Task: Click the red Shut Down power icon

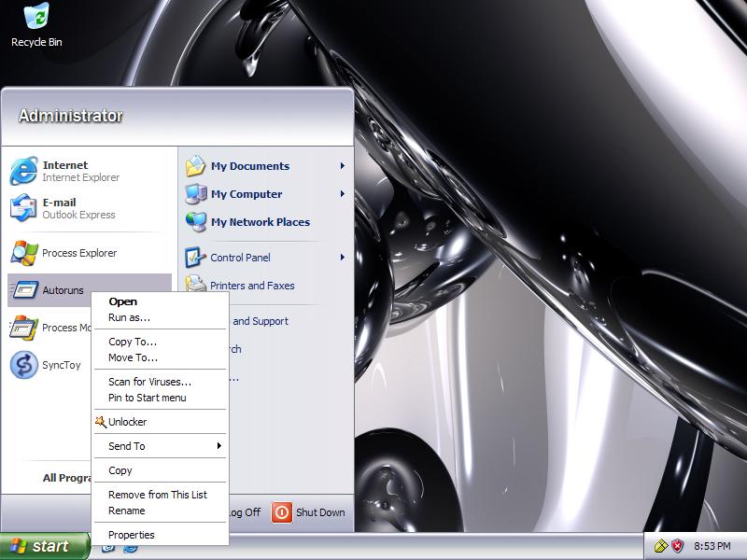Action: pyautogui.click(x=282, y=512)
